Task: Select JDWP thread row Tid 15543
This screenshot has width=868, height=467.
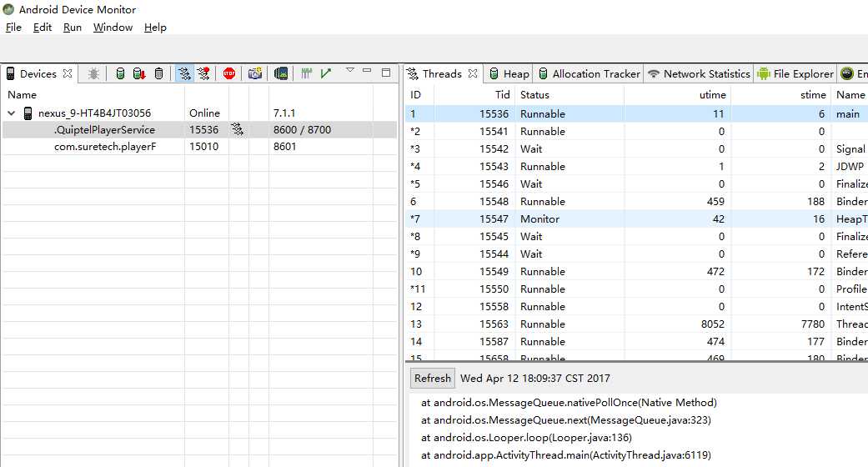Action: (636, 166)
